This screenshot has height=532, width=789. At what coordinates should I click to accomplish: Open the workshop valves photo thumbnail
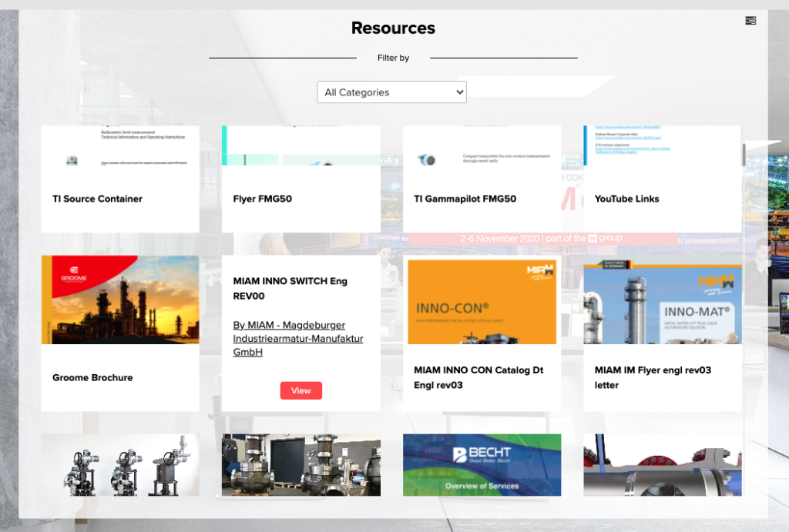click(301, 465)
